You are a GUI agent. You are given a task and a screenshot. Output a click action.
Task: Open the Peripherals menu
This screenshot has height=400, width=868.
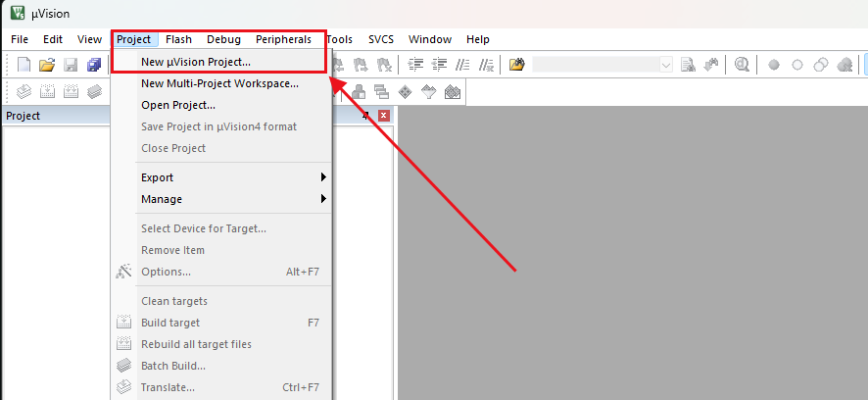283,39
